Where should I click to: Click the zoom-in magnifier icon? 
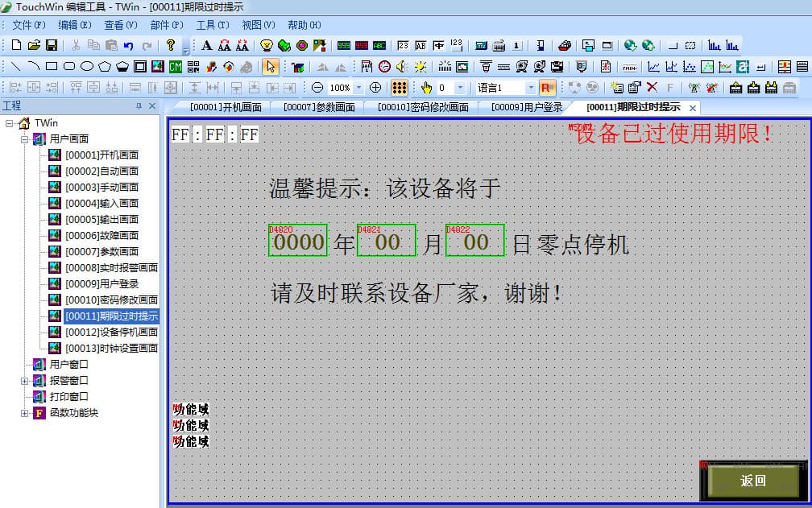(x=375, y=87)
